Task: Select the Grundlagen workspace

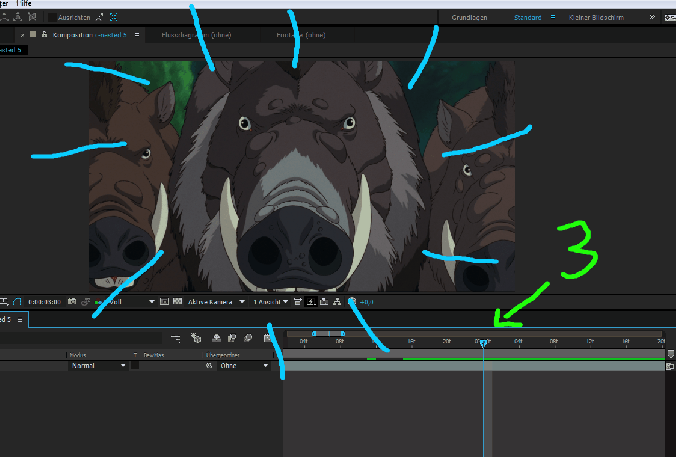Action: pos(469,18)
